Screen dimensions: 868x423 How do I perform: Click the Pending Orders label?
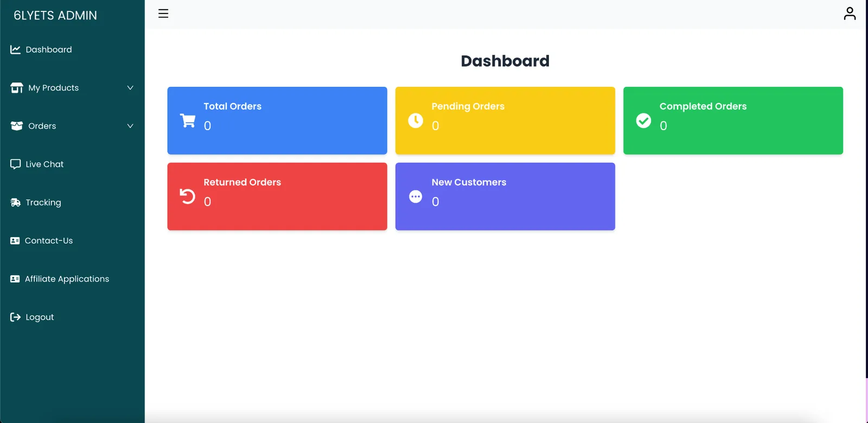click(x=468, y=106)
